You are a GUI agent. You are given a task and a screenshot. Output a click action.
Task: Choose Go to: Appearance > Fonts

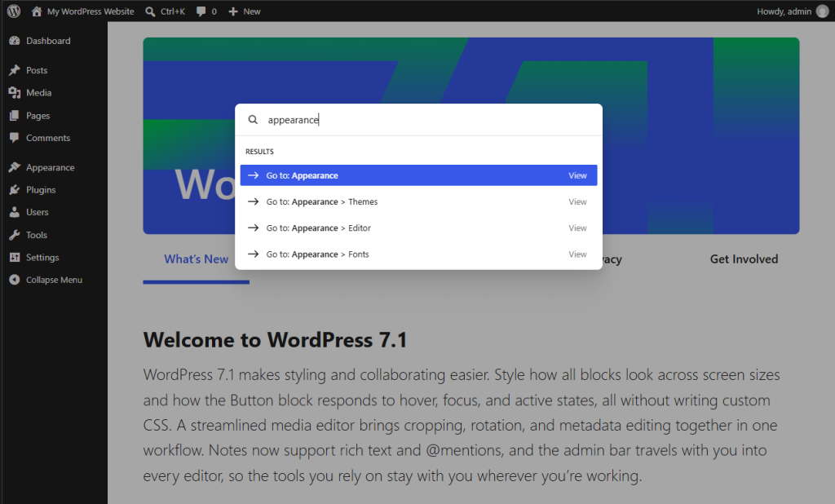point(418,254)
